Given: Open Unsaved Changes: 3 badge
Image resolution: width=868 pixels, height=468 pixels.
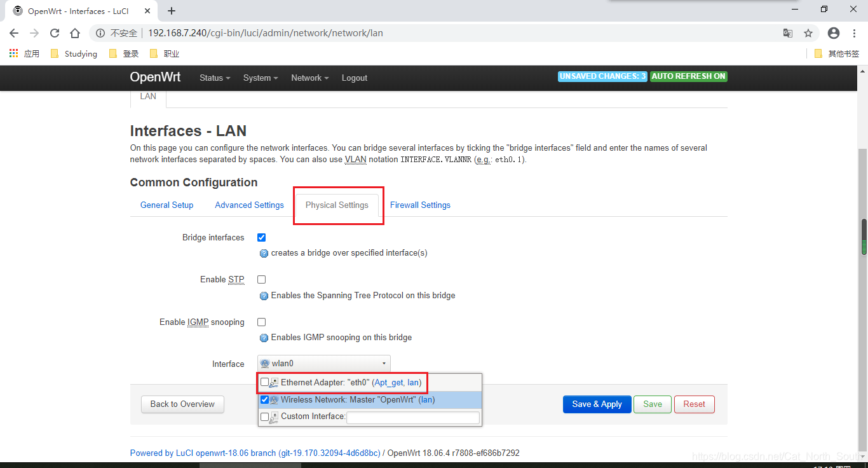Looking at the screenshot, I should click(x=602, y=76).
